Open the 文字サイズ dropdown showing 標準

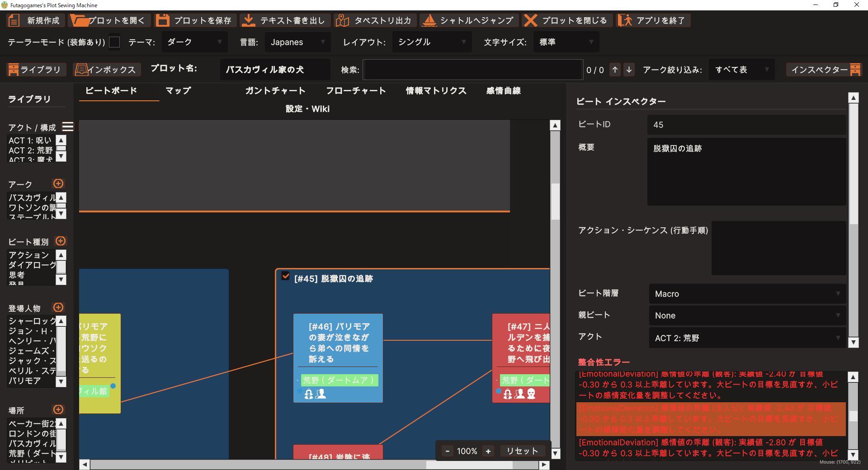point(566,42)
